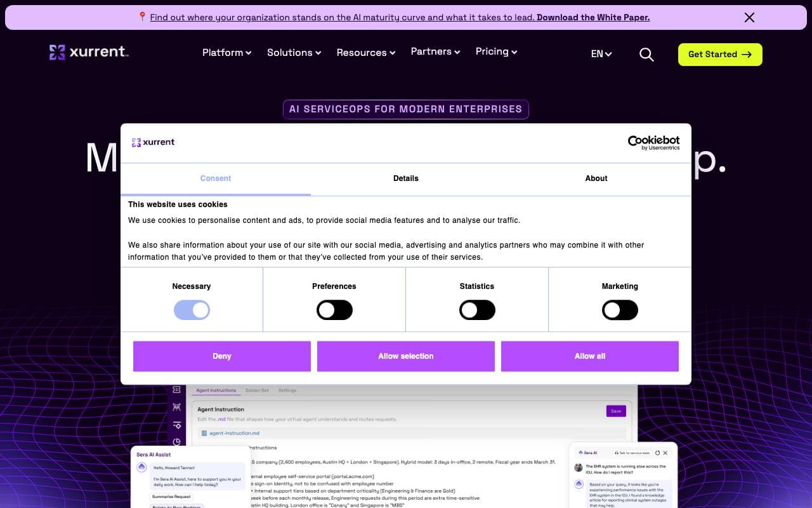
Task: Click the Sera AI Assist avatar icon
Action: click(141, 467)
